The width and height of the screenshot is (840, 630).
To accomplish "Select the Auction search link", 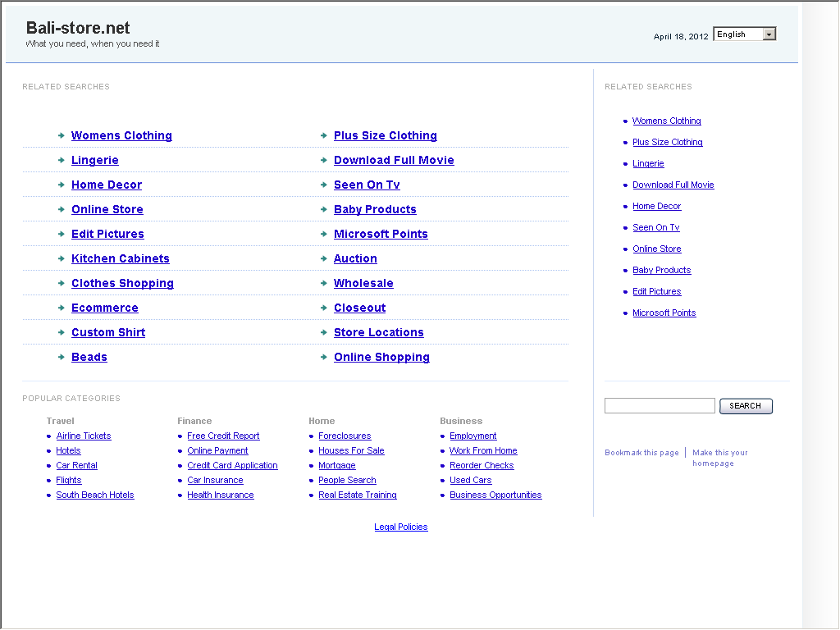I will point(355,258).
